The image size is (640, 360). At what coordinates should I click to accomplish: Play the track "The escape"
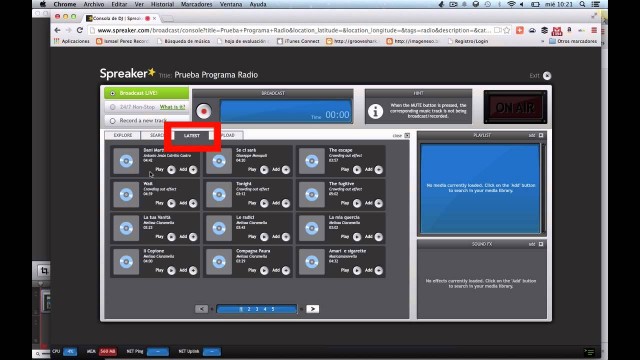[x=357, y=169]
